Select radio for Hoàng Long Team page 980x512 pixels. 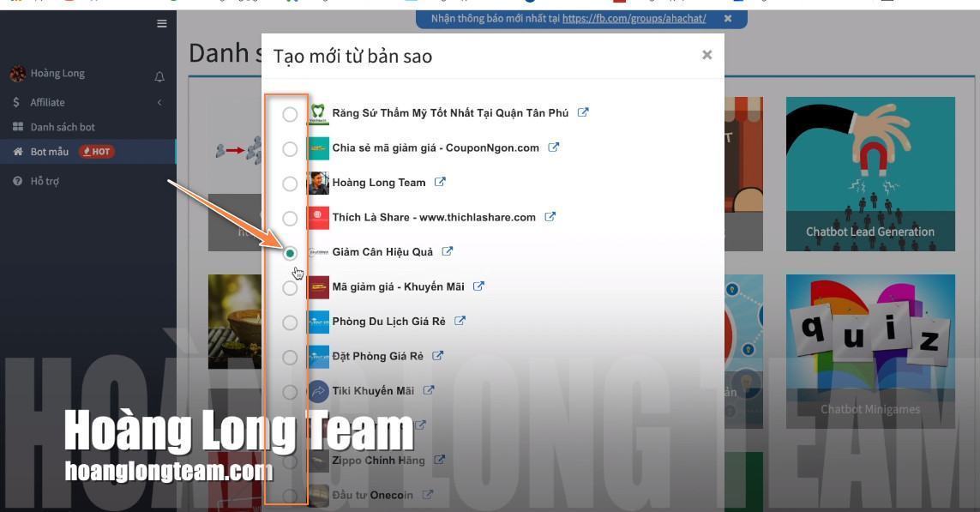(x=290, y=184)
